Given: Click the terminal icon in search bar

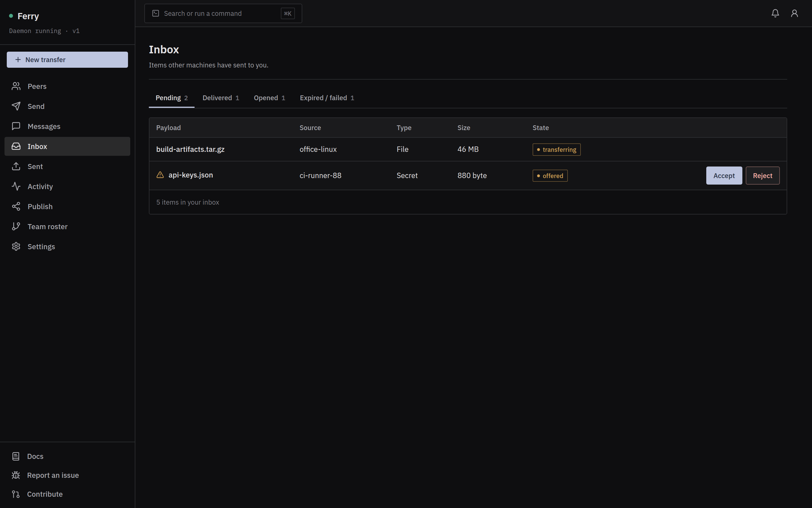Looking at the screenshot, I should [x=156, y=14].
